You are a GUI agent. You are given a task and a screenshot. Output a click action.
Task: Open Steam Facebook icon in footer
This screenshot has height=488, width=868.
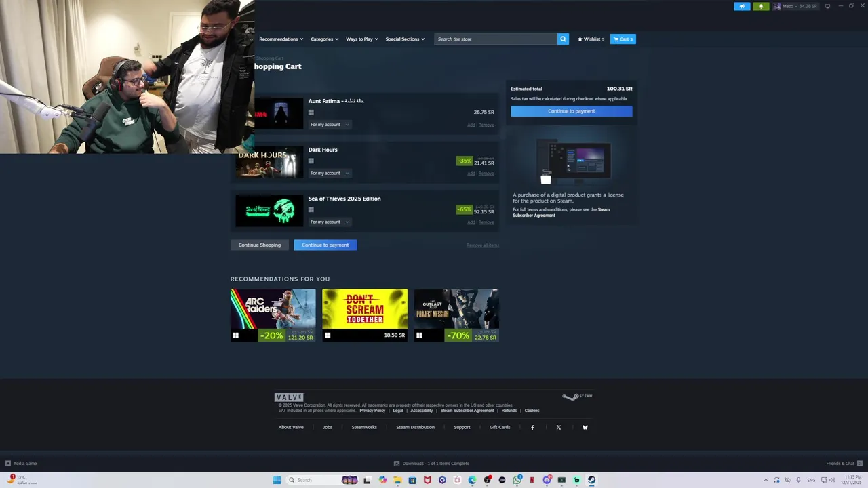[532, 428]
